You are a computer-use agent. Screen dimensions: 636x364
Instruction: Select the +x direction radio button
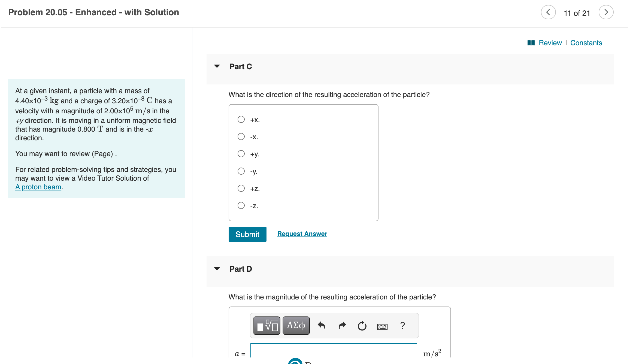[241, 119]
